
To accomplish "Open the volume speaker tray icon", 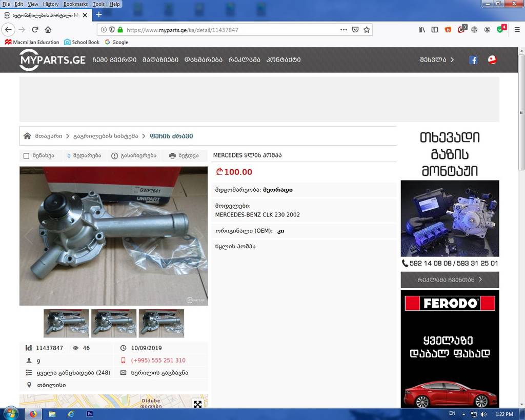I will [x=483, y=414].
